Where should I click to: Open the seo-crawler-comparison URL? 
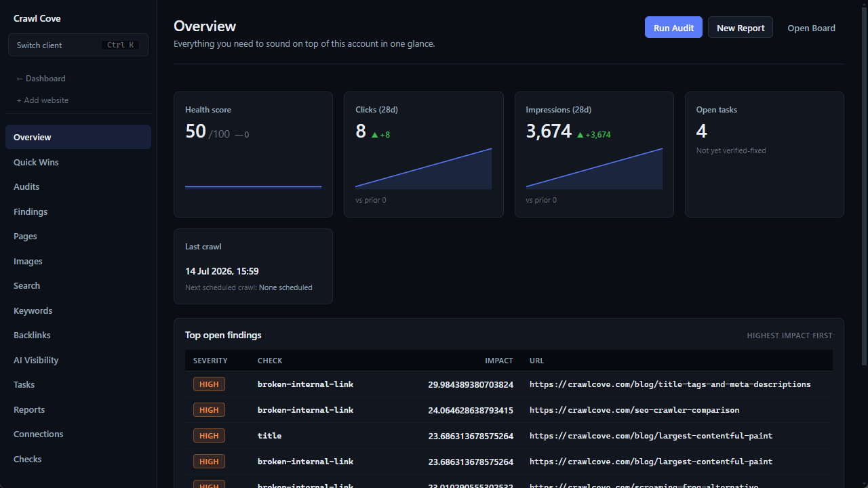(x=634, y=410)
